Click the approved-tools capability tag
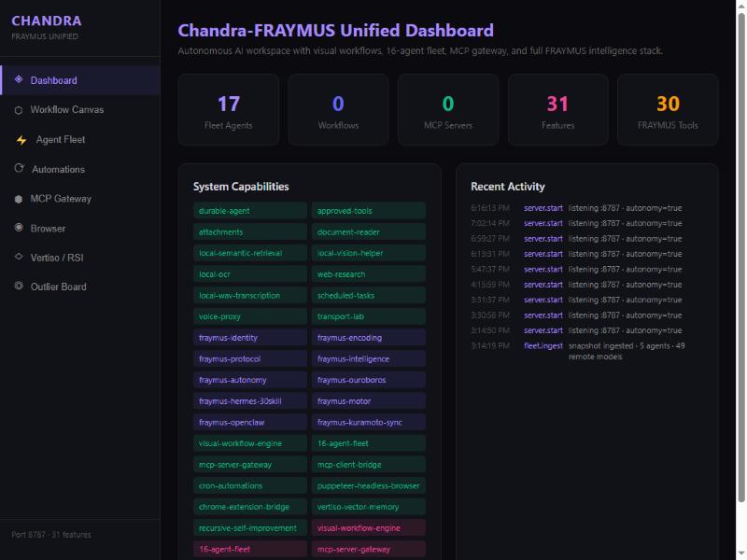The image size is (747, 560). pos(368,211)
